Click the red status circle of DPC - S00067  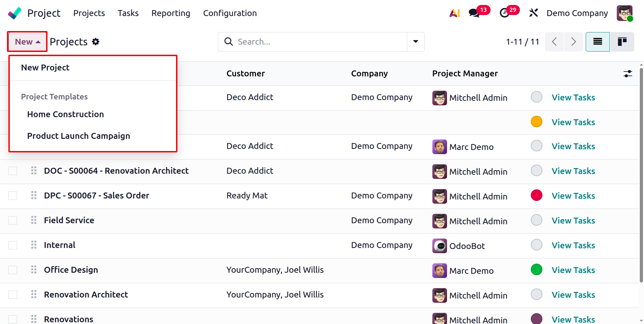click(x=536, y=195)
